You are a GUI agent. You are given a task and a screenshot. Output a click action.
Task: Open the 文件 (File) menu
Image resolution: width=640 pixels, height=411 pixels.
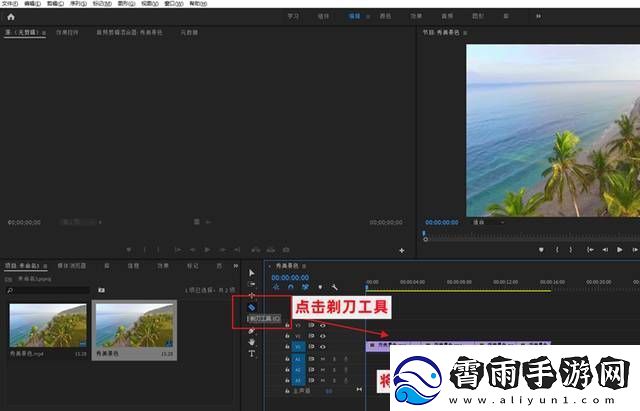[x=10, y=4]
